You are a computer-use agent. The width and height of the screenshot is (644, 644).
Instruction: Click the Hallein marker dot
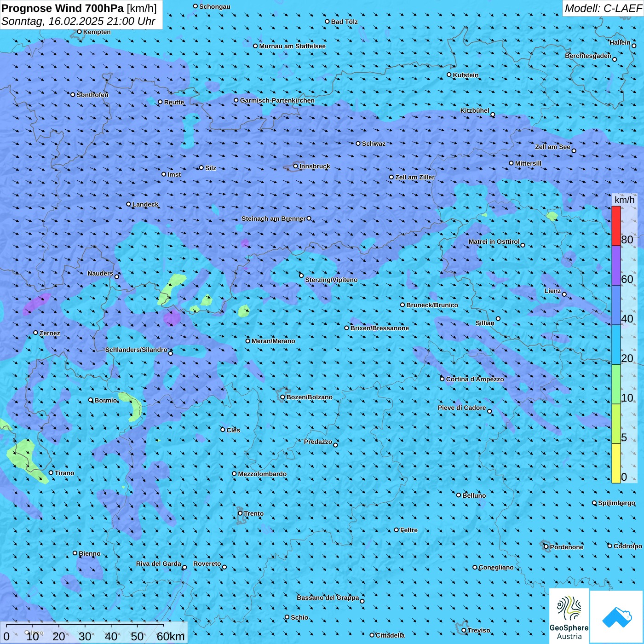click(x=634, y=46)
